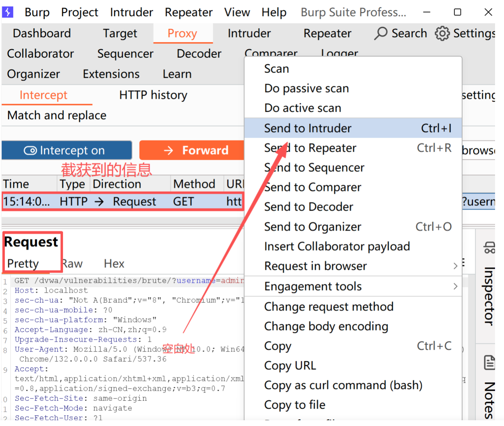Click the orange Forward button
Image resolution: width=504 pixels, height=426 pixels.
(192, 150)
